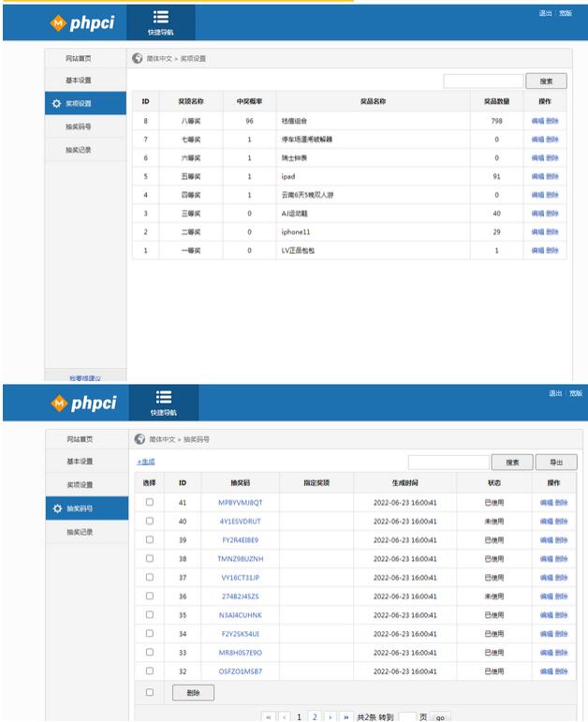The height and width of the screenshot is (722, 588).
Task: Go to first page with « arrow
Action: (269, 717)
